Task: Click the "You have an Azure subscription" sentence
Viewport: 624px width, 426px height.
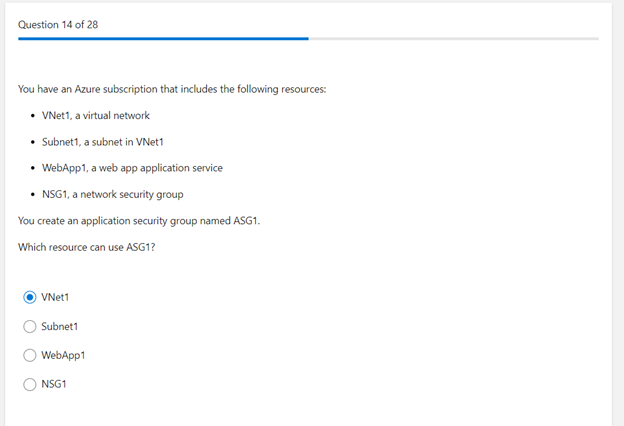Action: (x=172, y=89)
